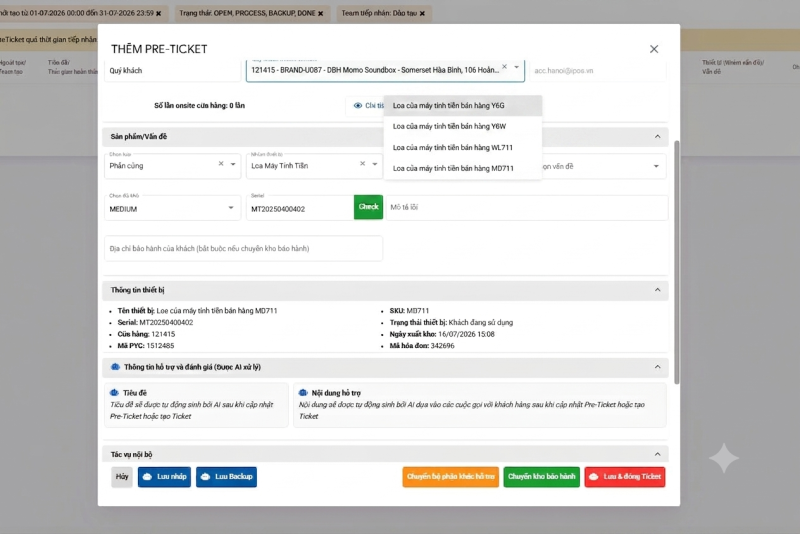Image resolution: width=800 pixels, height=534 pixels.
Task: Click the Chuyển kho bảo hành button
Action: point(541,477)
